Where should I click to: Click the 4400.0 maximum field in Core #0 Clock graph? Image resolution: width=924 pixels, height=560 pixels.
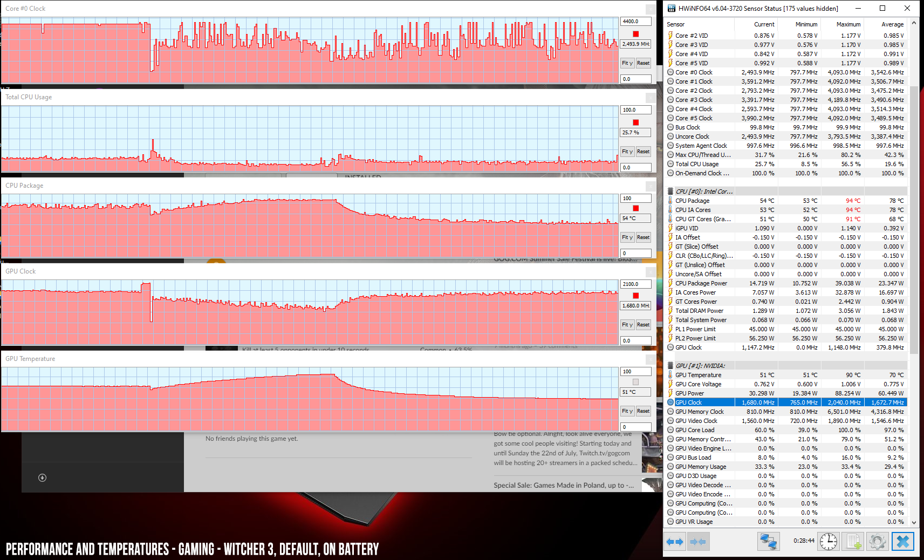[635, 22]
